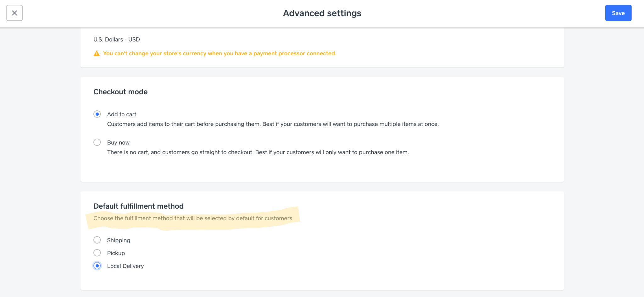Click the Checkout mode section heading

point(120,92)
